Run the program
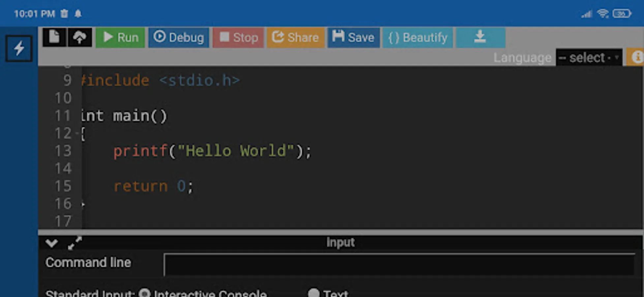 click(120, 37)
